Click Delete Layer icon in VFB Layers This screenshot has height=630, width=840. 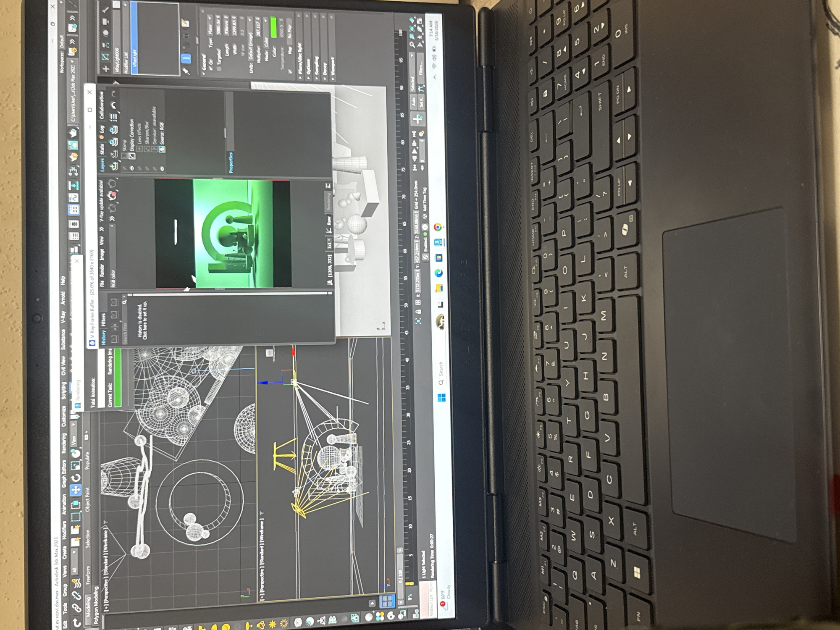[x=114, y=155]
